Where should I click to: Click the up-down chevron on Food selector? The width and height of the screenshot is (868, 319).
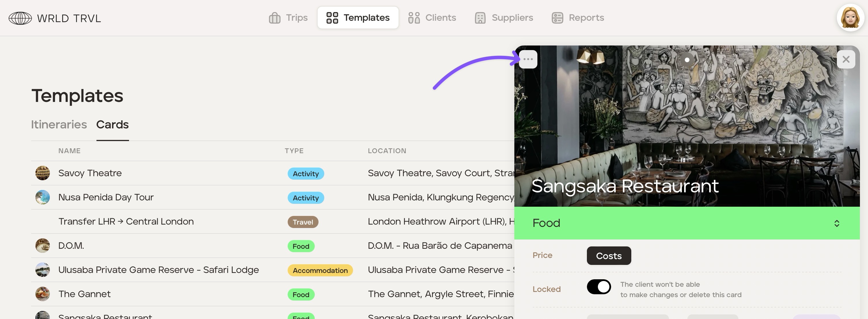[837, 223]
